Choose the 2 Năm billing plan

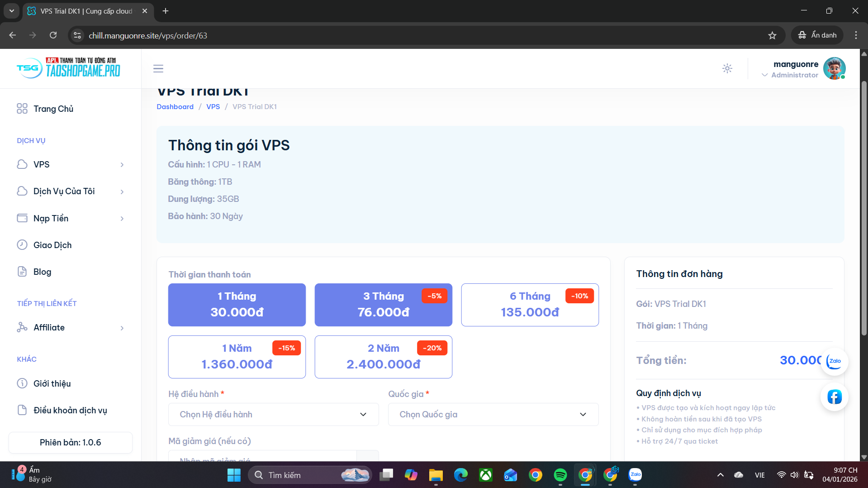383,357
